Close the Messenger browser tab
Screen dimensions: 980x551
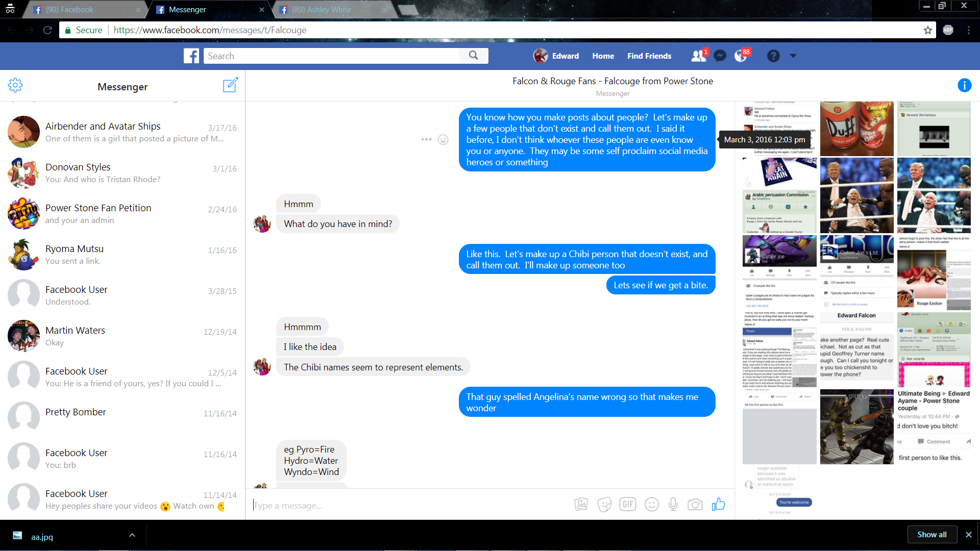[262, 10]
